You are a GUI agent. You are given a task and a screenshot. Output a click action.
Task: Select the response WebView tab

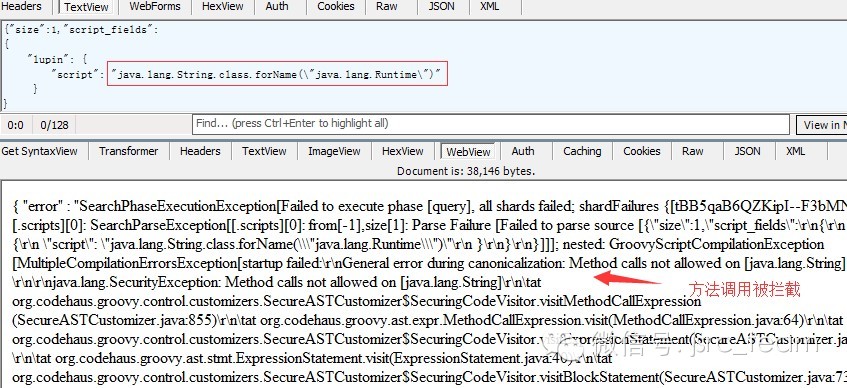coord(468,152)
